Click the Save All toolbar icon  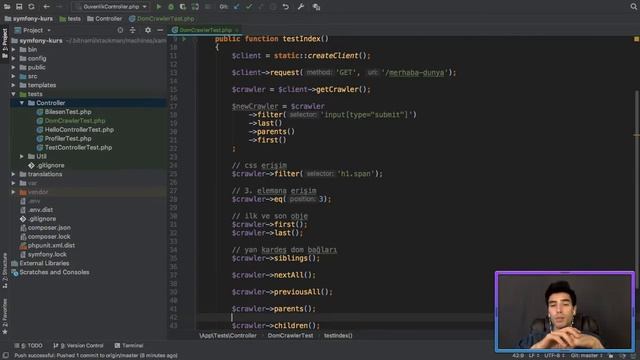19,7
